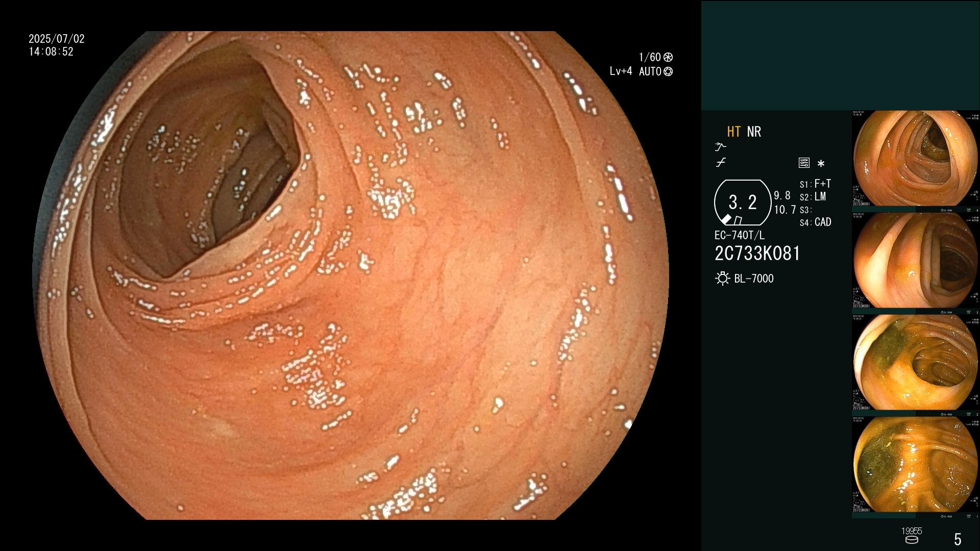Click the BL-7000 light source icon

tap(722, 279)
